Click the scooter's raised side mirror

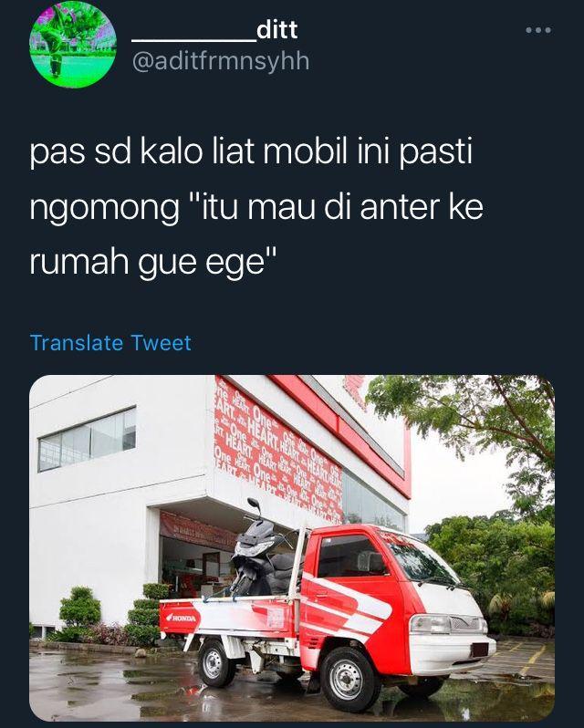point(254,503)
